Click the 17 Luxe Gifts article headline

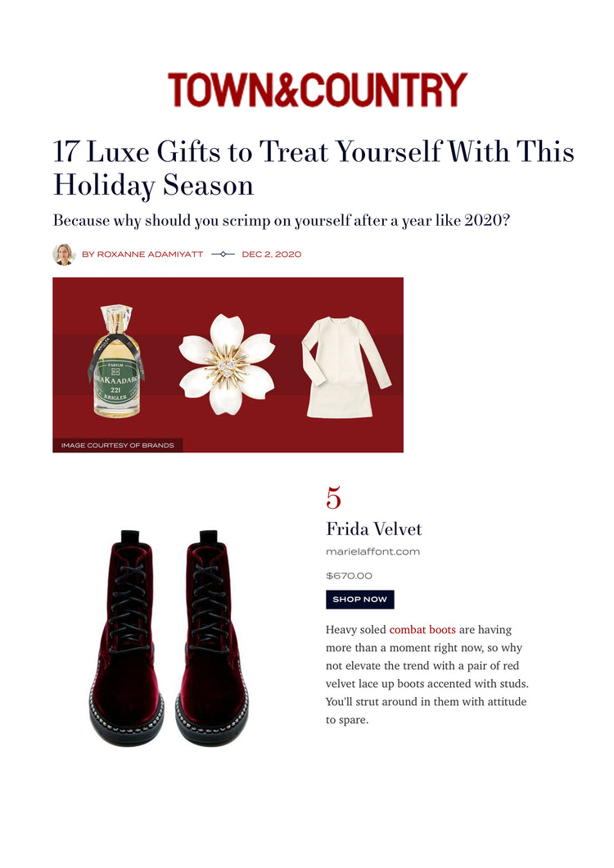click(x=313, y=169)
